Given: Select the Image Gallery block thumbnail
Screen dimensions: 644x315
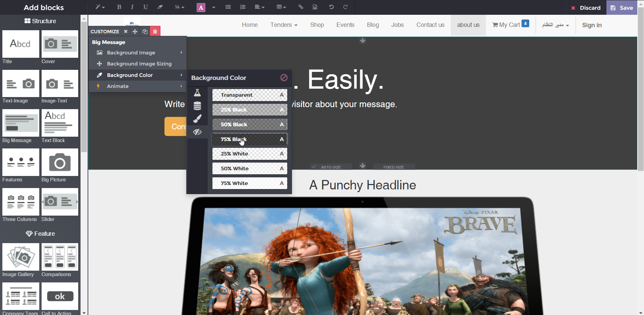Looking at the screenshot, I should pos(21,257).
